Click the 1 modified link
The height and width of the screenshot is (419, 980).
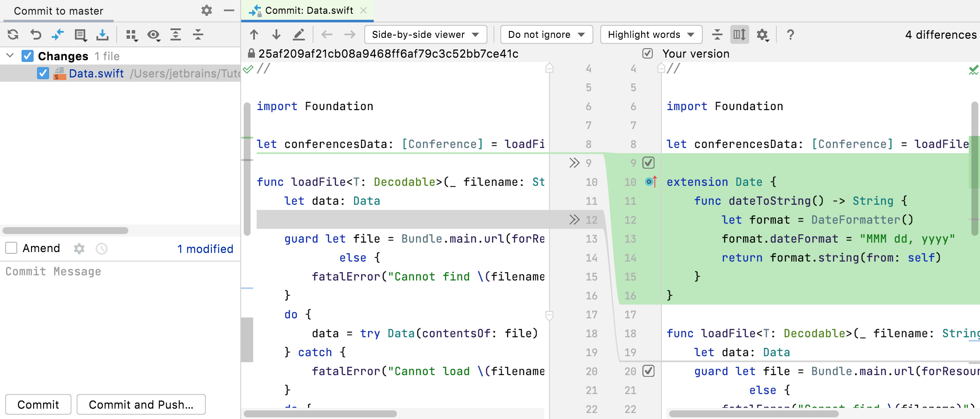click(205, 249)
